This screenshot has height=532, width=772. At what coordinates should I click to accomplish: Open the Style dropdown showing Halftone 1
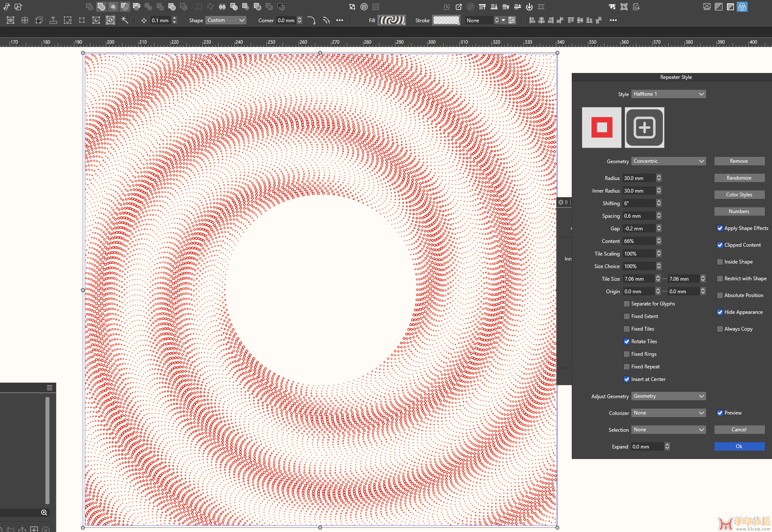669,94
